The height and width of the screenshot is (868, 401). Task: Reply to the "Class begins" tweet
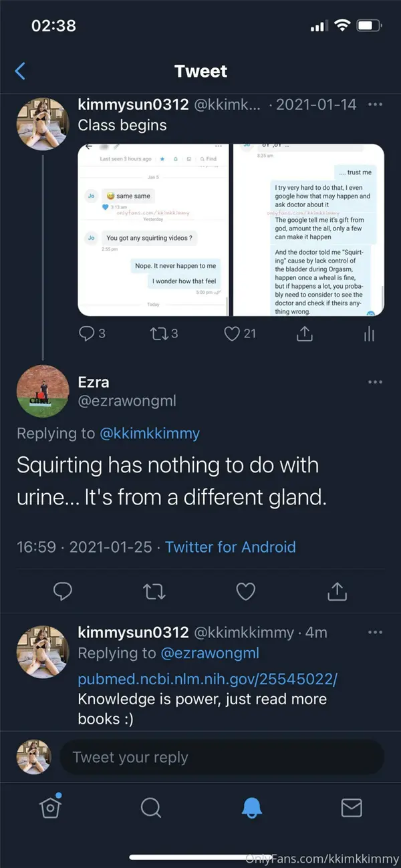coord(87,333)
